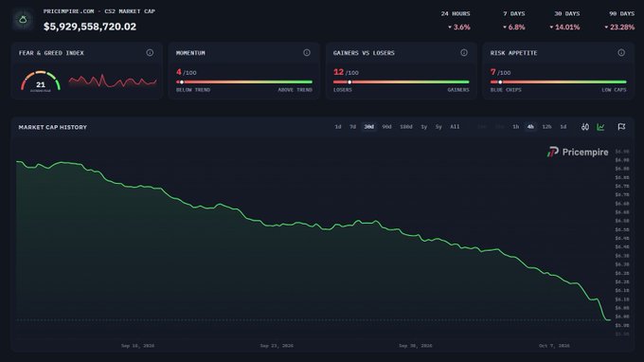Screen dimensions: 644x362
Task: Set chart interval to 1d (last)
Action: [x=563, y=127]
